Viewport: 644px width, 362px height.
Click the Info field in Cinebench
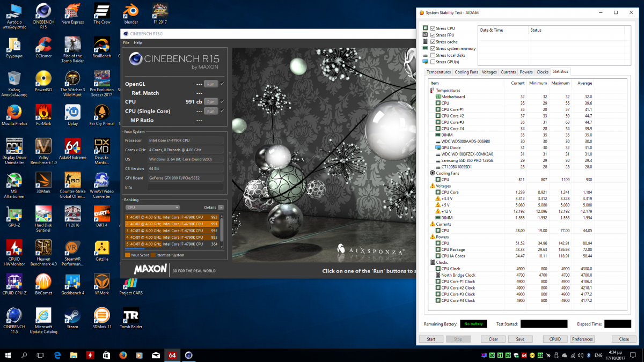pos(186,187)
